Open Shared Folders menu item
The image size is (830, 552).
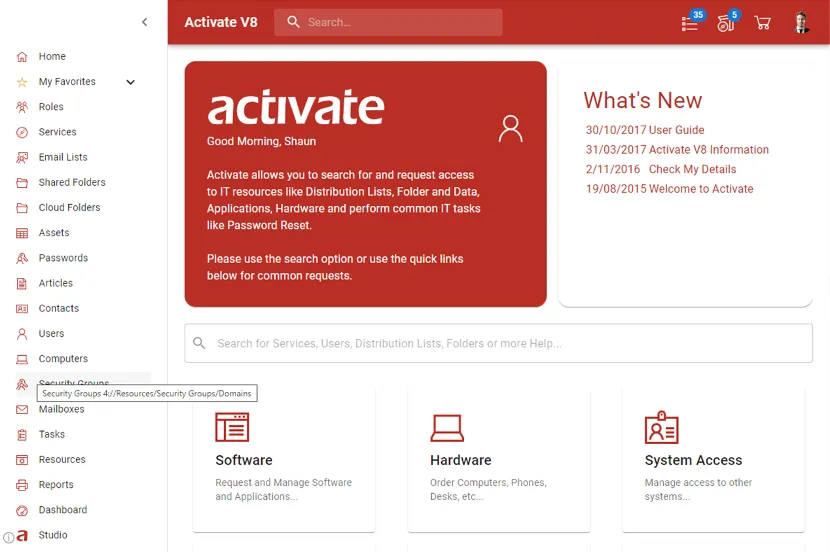(72, 182)
